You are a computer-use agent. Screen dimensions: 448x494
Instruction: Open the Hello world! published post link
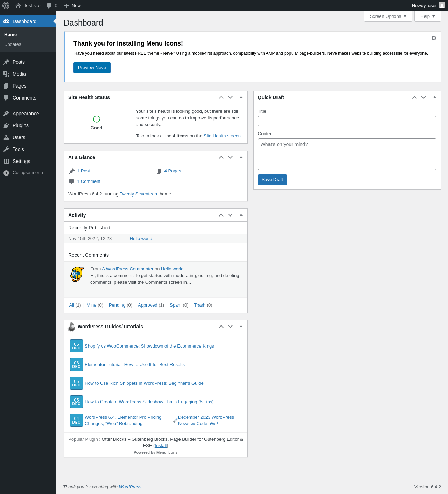(x=141, y=239)
